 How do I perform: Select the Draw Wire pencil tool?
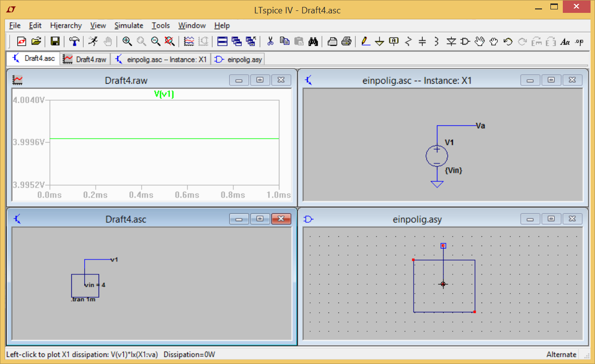(366, 42)
